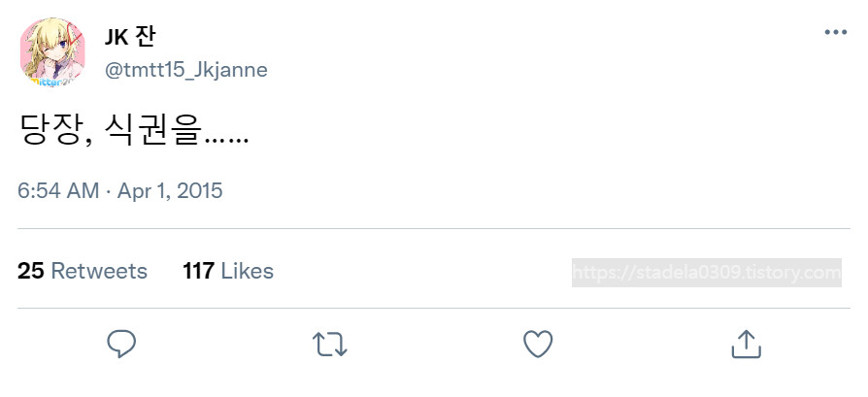The height and width of the screenshot is (397, 868).
Task: Click the Apr 1, 2015 date
Action: 171,191
